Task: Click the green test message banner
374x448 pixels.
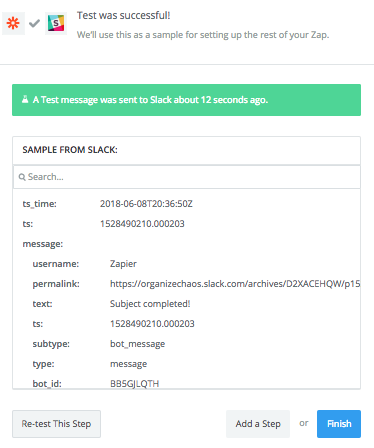Action: click(x=186, y=100)
